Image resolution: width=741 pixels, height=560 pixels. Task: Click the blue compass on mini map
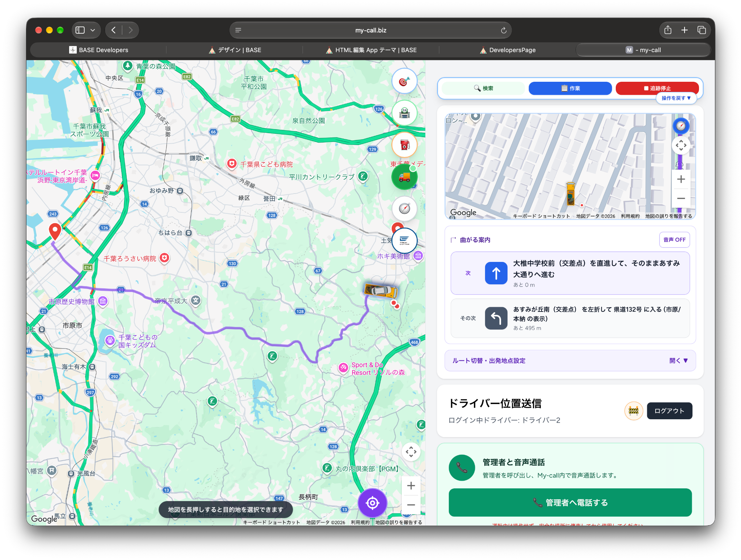tap(681, 126)
